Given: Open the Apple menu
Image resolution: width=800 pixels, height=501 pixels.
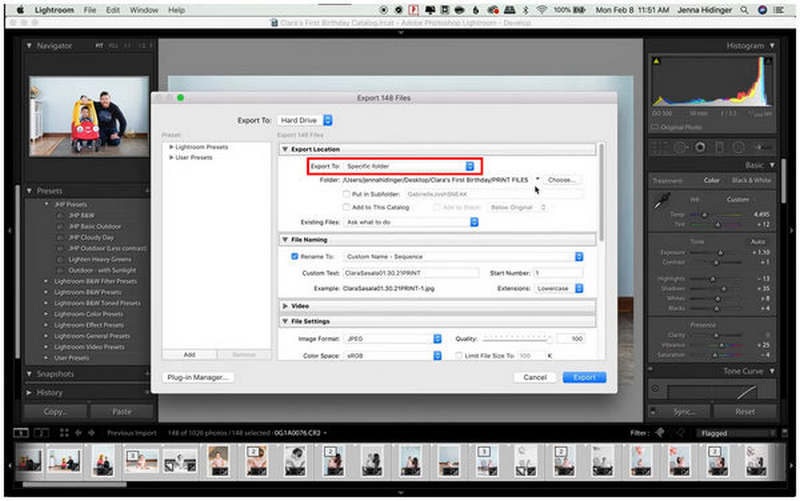Looking at the screenshot, I should [x=20, y=10].
